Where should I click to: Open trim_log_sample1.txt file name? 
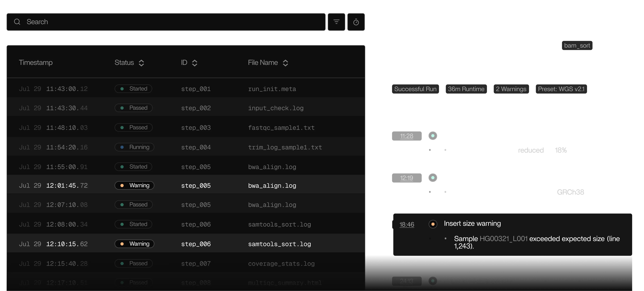[285, 147]
